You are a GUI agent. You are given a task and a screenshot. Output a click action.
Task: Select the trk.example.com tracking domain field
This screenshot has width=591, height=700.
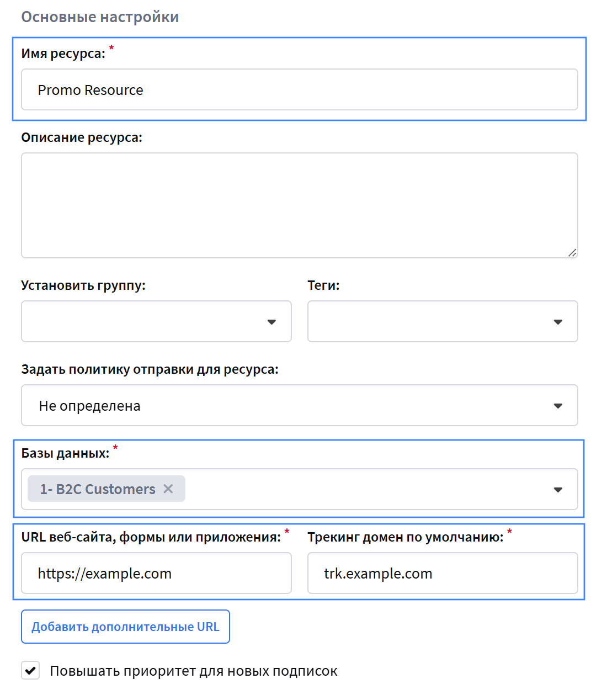tap(443, 574)
